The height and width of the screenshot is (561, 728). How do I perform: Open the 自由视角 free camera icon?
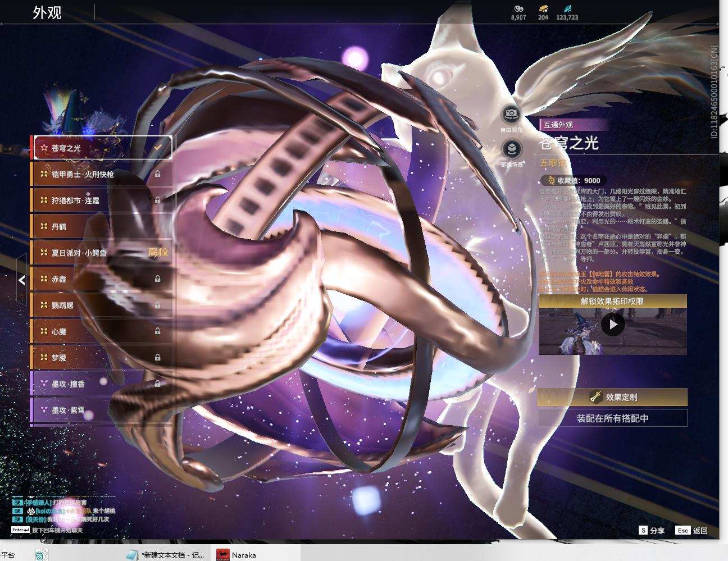coord(511,114)
